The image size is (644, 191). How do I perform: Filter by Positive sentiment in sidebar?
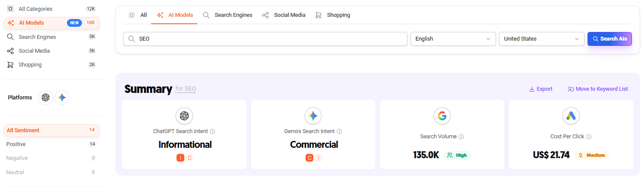tap(16, 144)
